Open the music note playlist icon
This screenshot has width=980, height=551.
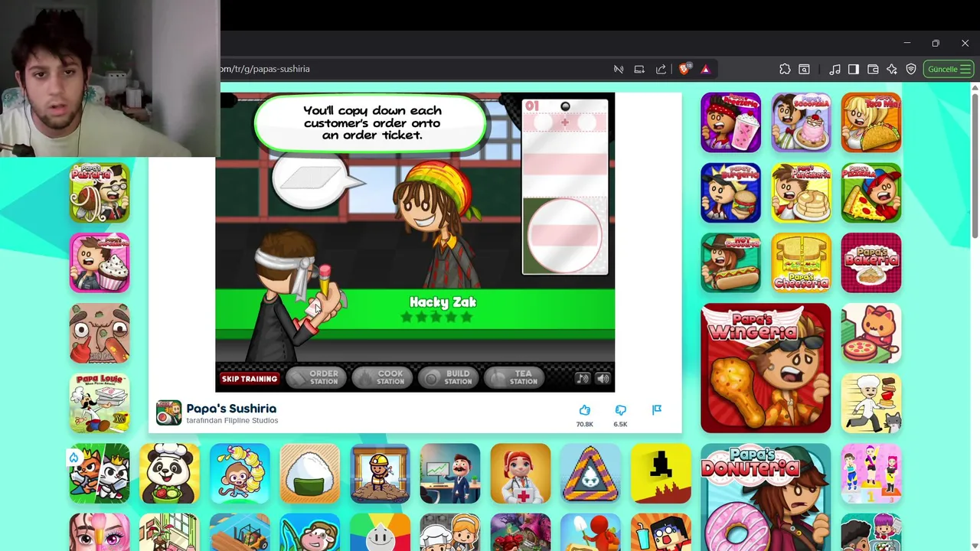[x=835, y=69]
